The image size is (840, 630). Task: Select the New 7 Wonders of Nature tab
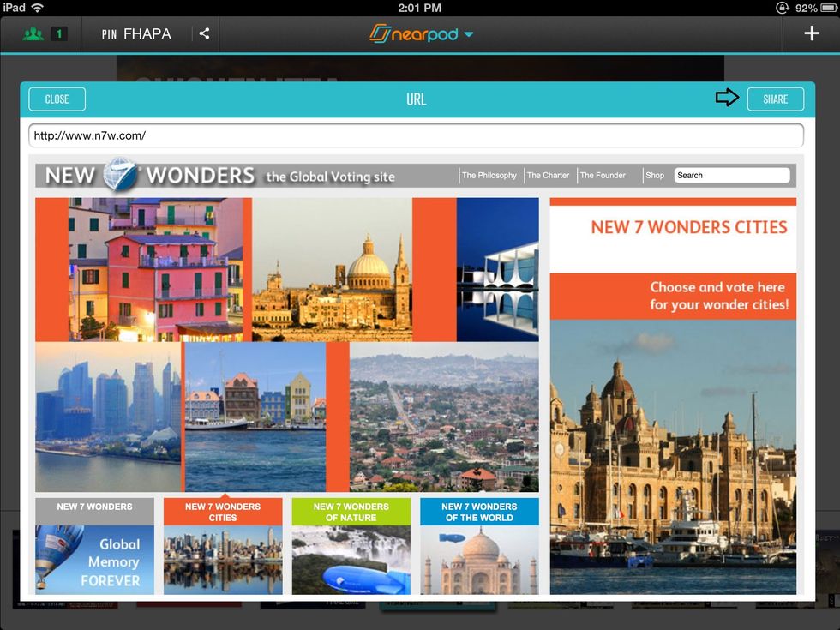tap(351, 512)
